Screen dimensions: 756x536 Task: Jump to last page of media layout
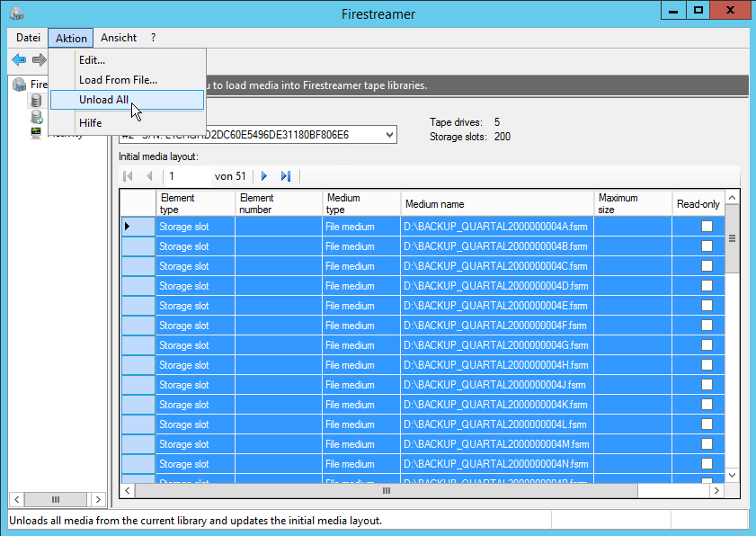pyautogui.click(x=286, y=176)
